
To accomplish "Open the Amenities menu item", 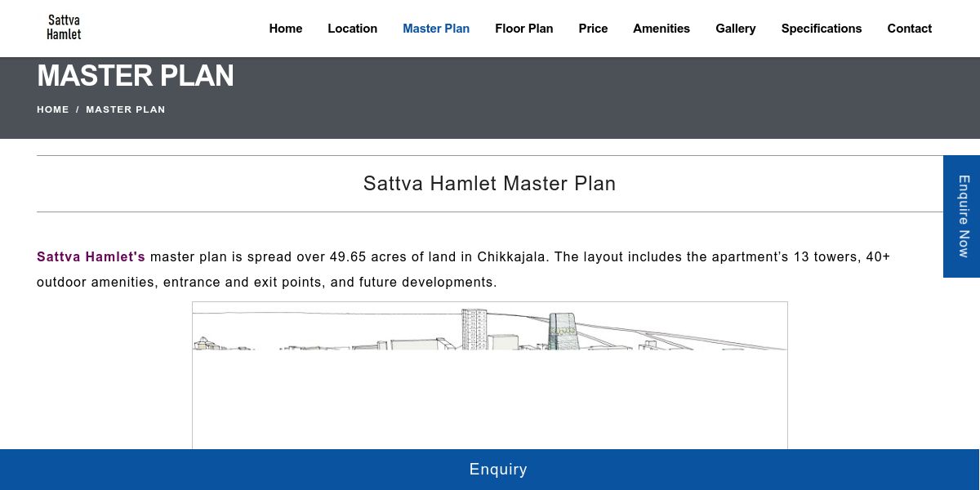I will [x=661, y=29].
